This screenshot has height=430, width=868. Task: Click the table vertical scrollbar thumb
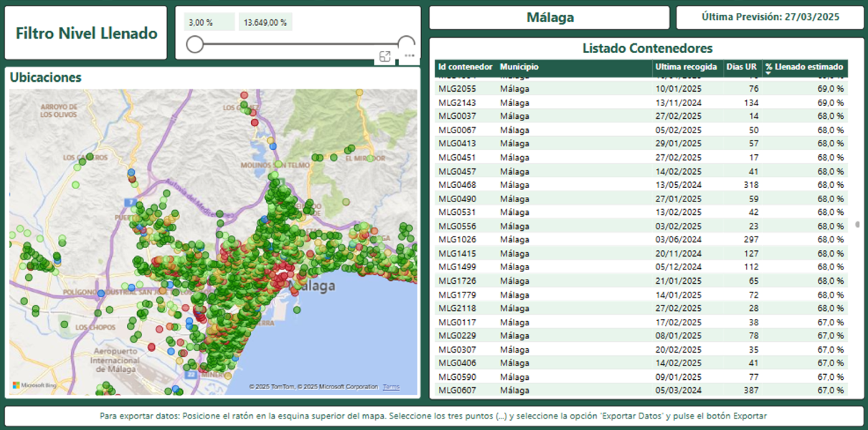[857, 224]
